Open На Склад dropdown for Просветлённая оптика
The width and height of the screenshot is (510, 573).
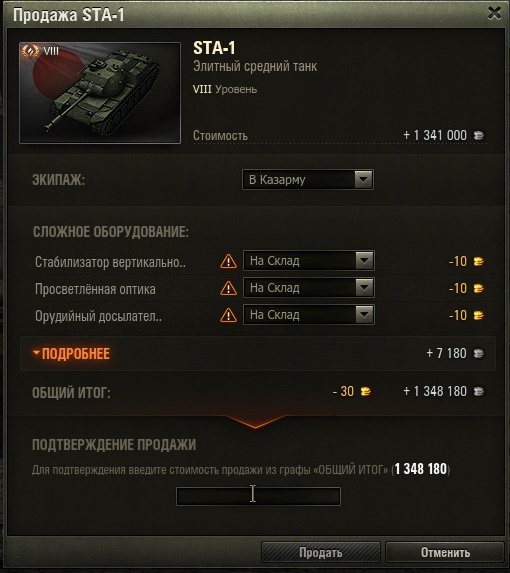click(x=309, y=288)
